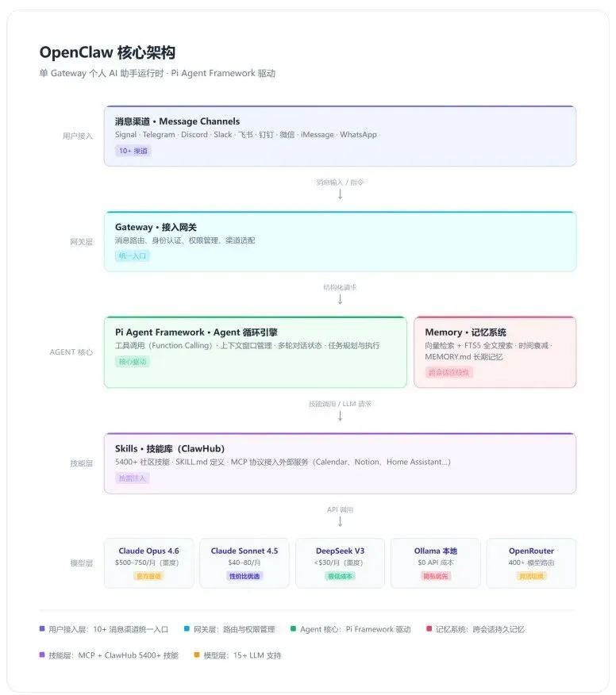Click the 技能调用 / LLM 请求 flow label
Screen dimensions: 616x695
pos(341,404)
